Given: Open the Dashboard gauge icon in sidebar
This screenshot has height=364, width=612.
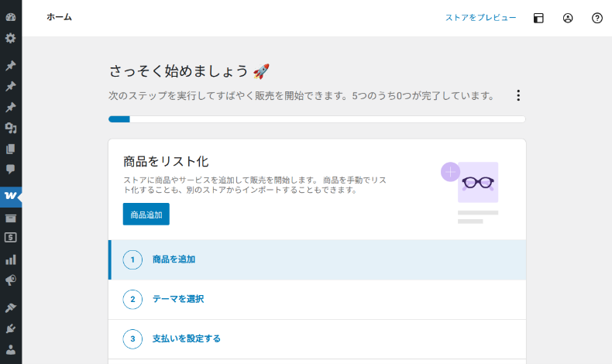Looking at the screenshot, I should coord(11,17).
